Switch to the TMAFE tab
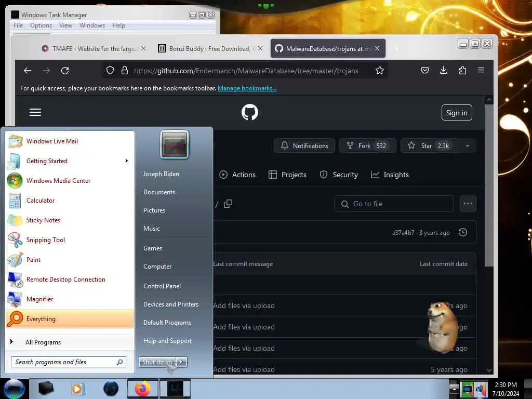Image resolution: width=532 pixels, height=399 pixels. click(94, 48)
